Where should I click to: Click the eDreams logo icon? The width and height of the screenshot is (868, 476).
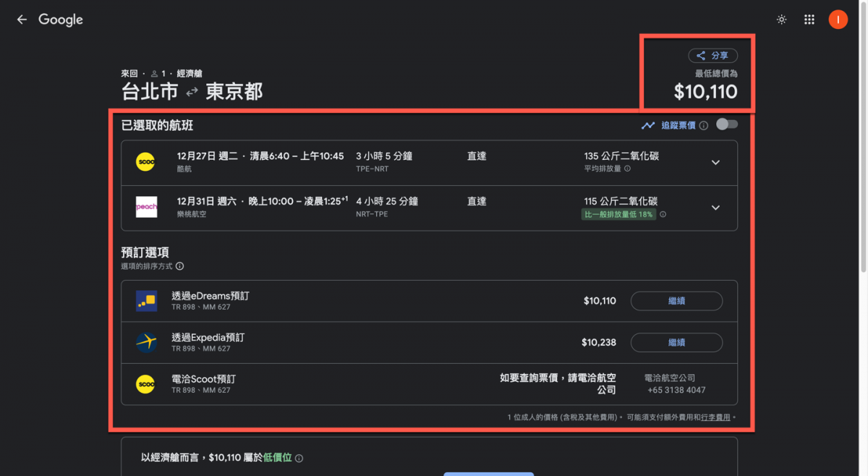(x=146, y=301)
